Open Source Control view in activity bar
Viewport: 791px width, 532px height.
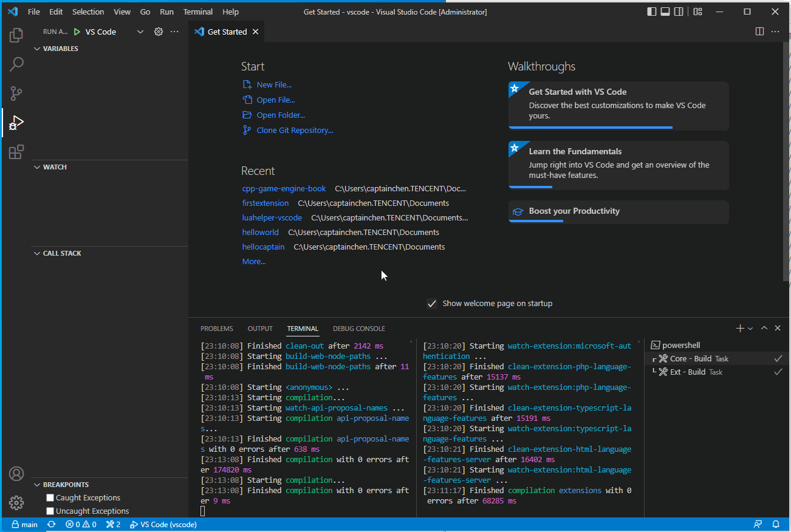[16, 93]
